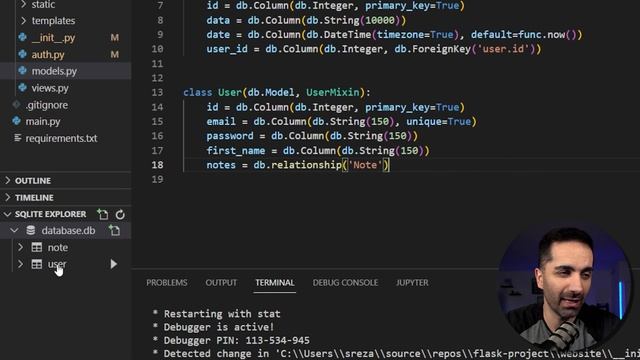Switch to the PROBLEMS panel tab
This screenshot has width=640, height=360.
pos(167,282)
